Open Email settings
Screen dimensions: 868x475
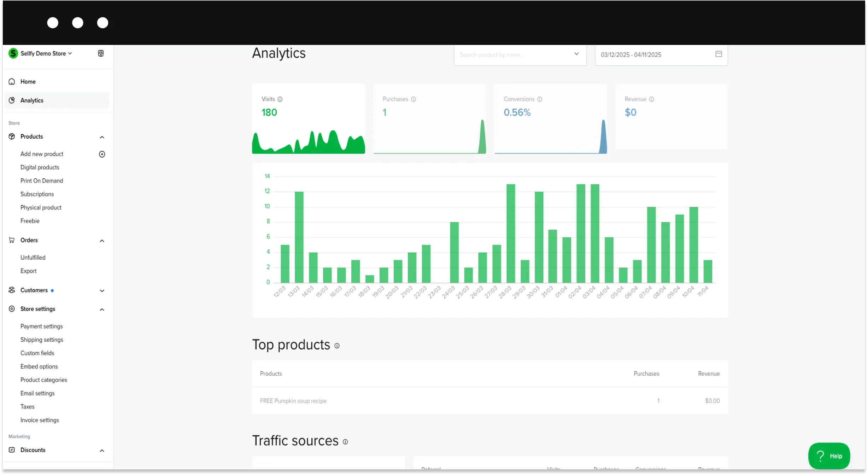tap(37, 394)
